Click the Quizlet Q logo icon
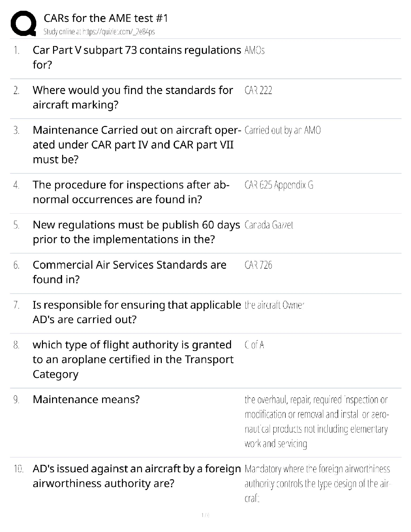Viewport: 411px width, 532px height. [23, 24]
